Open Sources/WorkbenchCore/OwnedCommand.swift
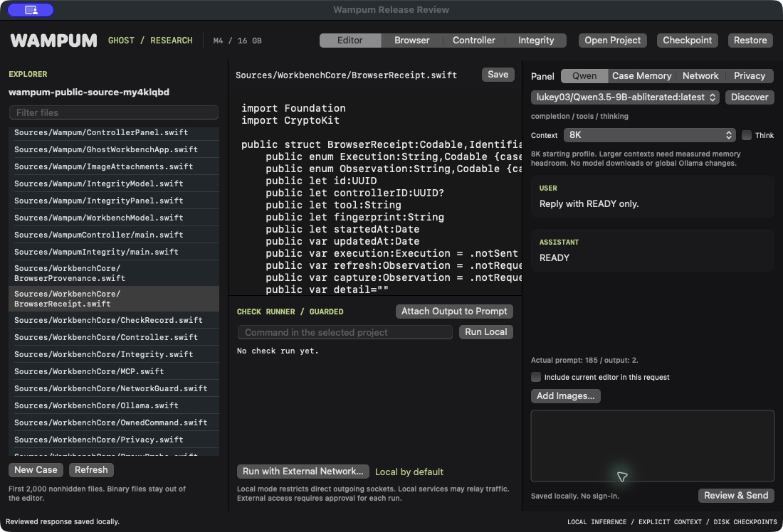Screen dimensions: 783x532 click(x=114, y=422)
